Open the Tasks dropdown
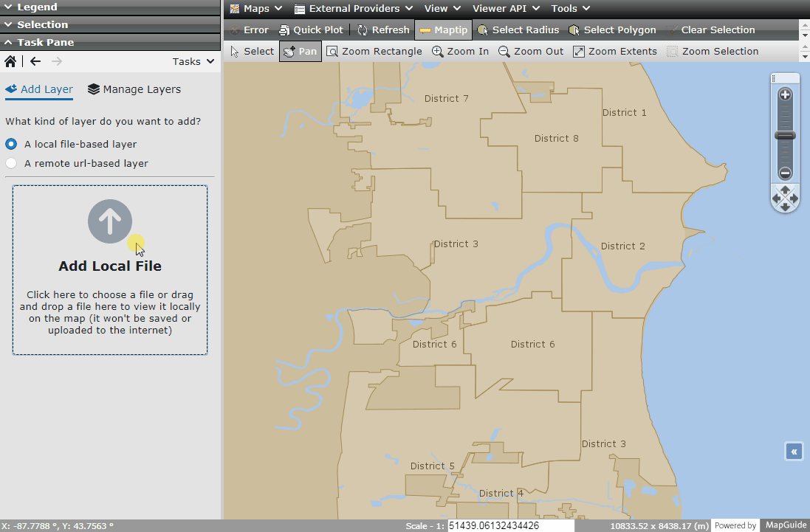Viewport: 810px width, 532px height. pyautogui.click(x=193, y=61)
